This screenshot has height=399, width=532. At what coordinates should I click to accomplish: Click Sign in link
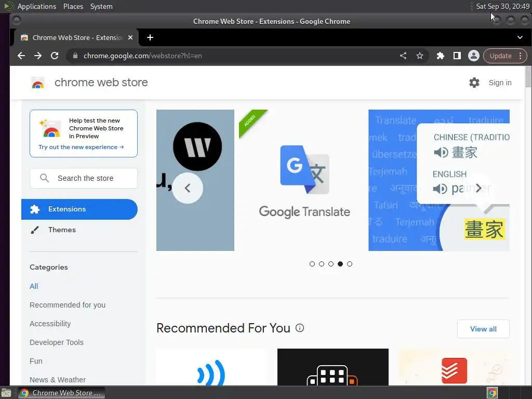[500, 83]
